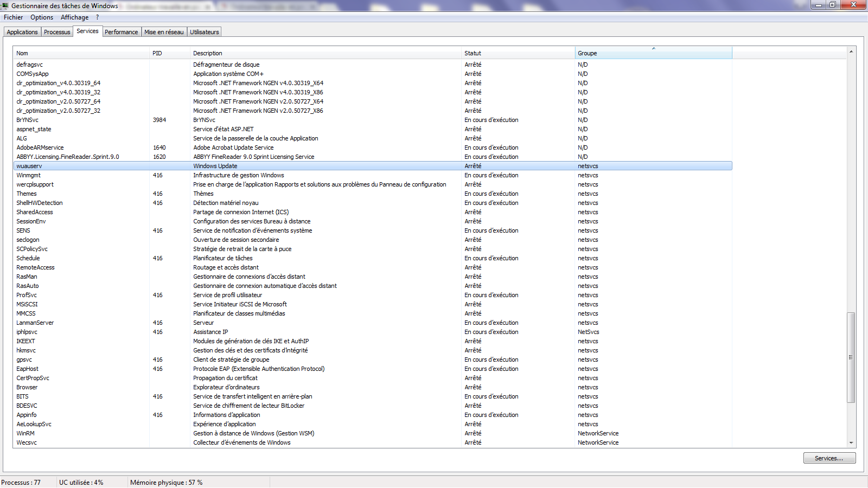The width and height of the screenshot is (868, 488).
Task: Select the AdobeARMservice row
Action: [x=373, y=147]
